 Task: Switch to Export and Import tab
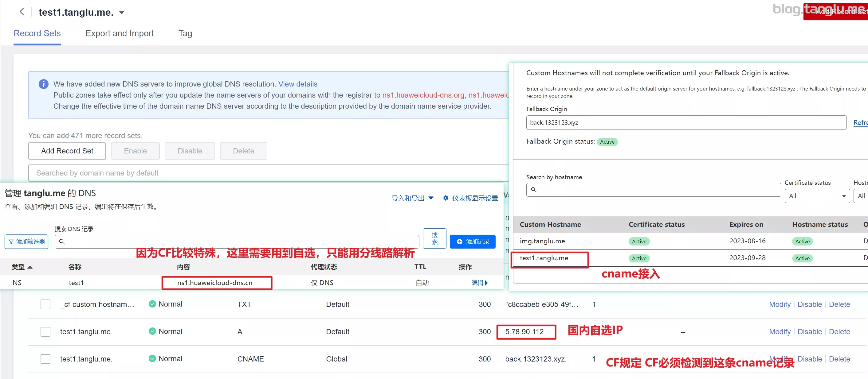click(x=119, y=33)
